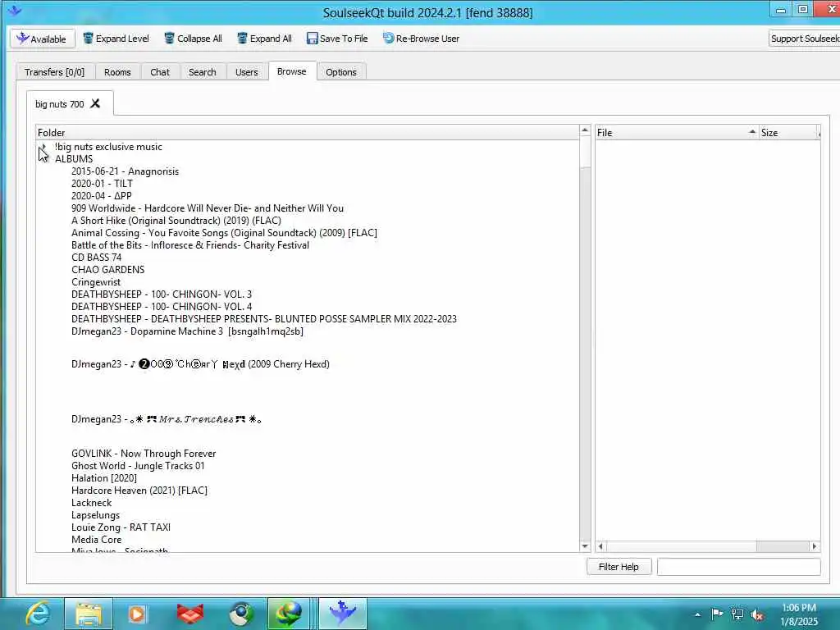The width and height of the screenshot is (840, 630).
Task: Close the big nuts 700 browse tab
Action: point(95,103)
